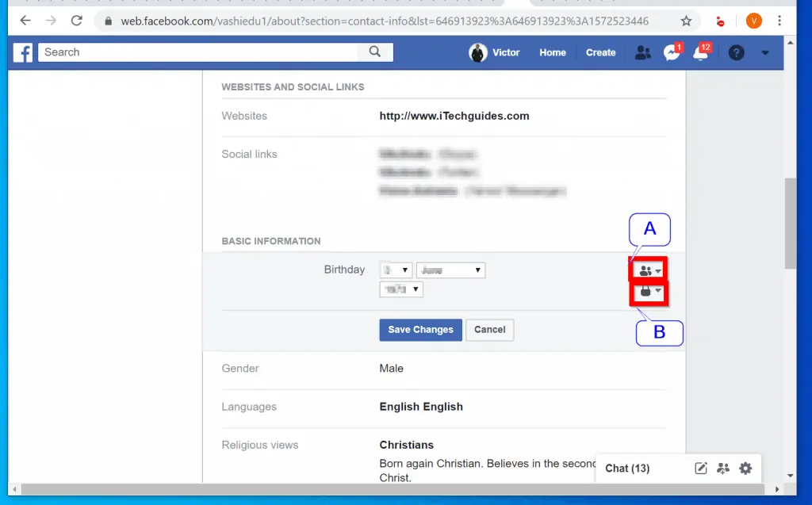812x505 pixels.
Task: Click the Religious views value Christians
Action: (x=407, y=445)
